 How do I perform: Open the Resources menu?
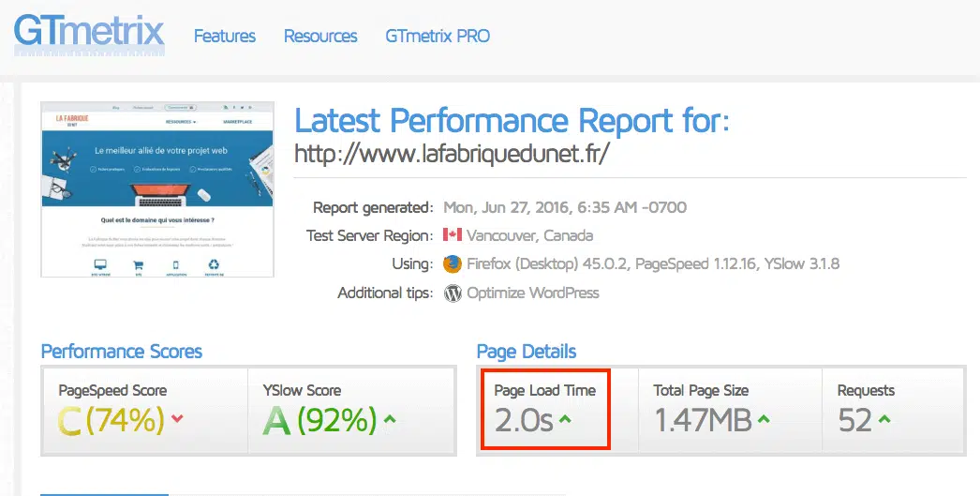tap(320, 37)
